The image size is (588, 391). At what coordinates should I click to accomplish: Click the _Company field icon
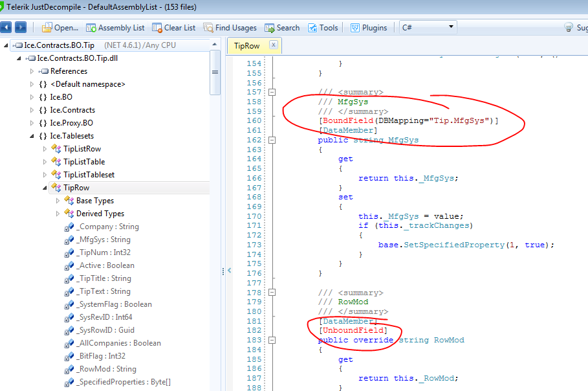click(69, 227)
